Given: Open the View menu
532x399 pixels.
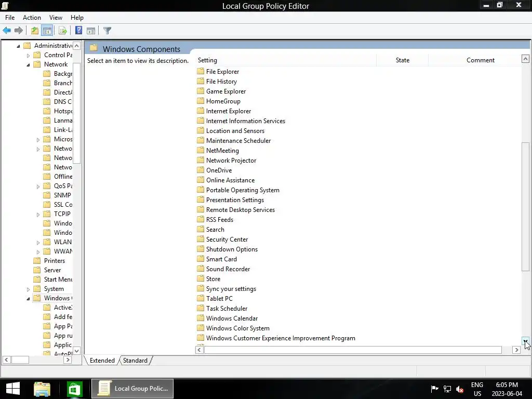Looking at the screenshot, I should (56, 17).
